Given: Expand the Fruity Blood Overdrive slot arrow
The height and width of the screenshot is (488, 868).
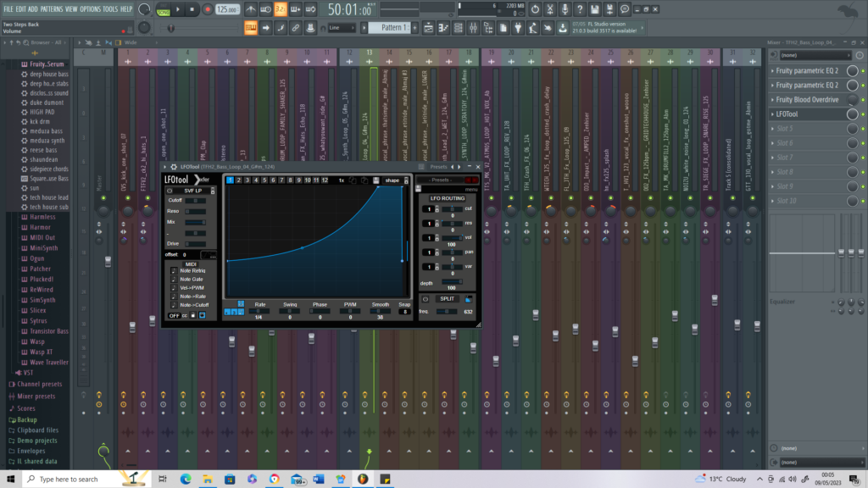Looking at the screenshot, I should (x=773, y=100).
